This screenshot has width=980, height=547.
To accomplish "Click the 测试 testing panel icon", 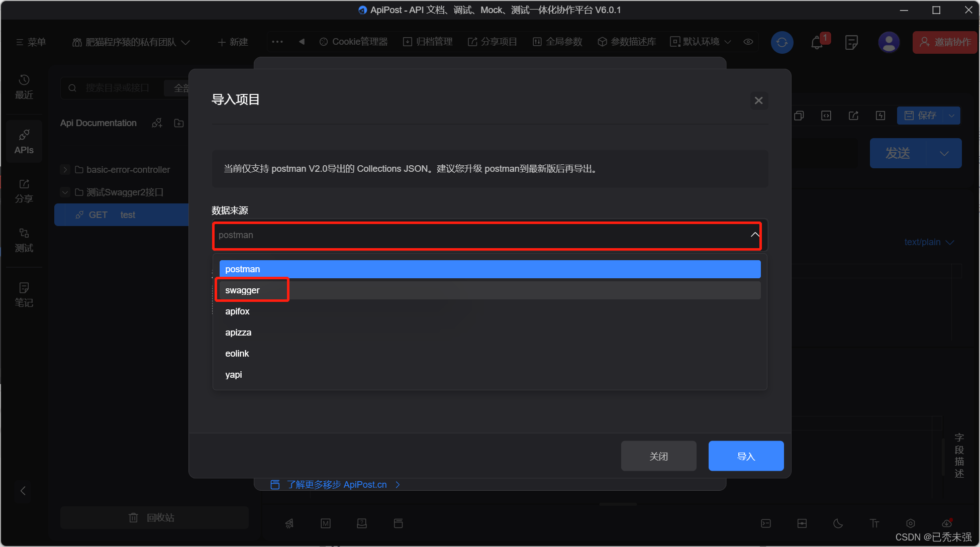I will [x=24, y=240].
